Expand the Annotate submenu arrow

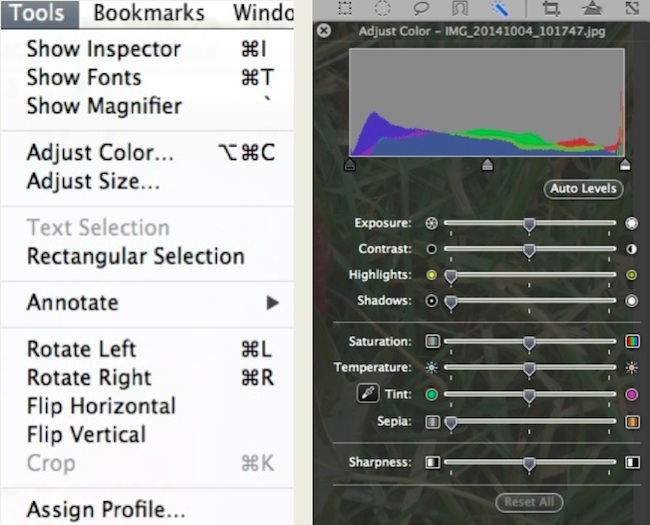coord(272,303)
